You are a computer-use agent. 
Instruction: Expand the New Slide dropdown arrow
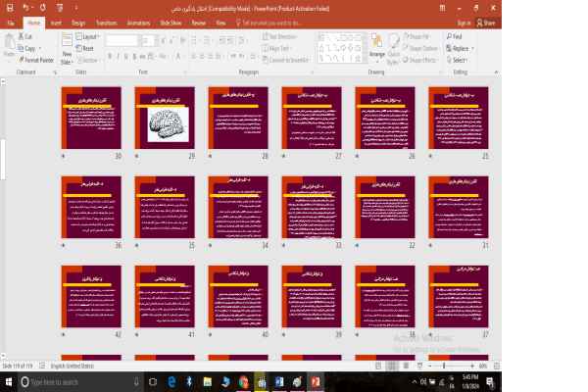[x=66, y=61]
